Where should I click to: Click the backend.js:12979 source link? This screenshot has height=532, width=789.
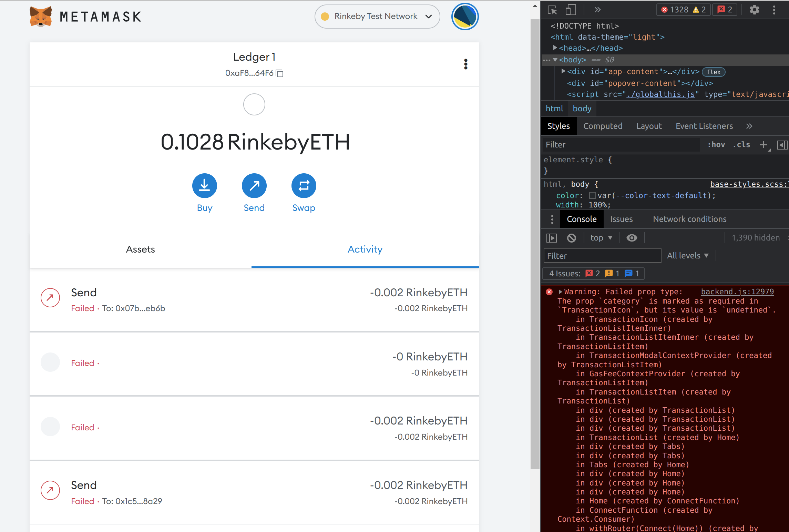(x=737, y=291)
